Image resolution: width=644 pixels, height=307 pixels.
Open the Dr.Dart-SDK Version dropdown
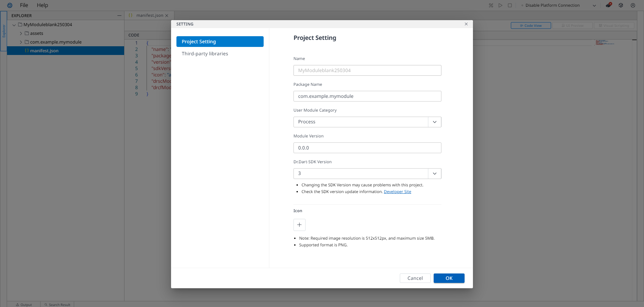coord(434,174)
